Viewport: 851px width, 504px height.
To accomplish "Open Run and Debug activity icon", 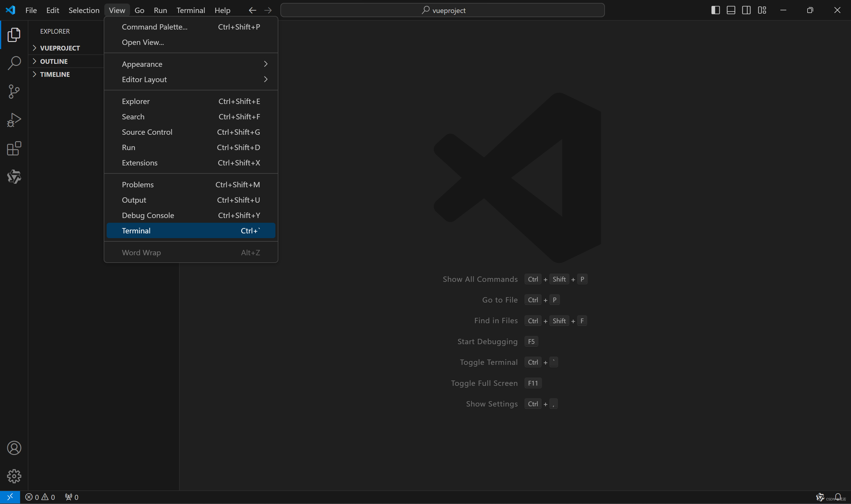I will (x=14, y=120).
